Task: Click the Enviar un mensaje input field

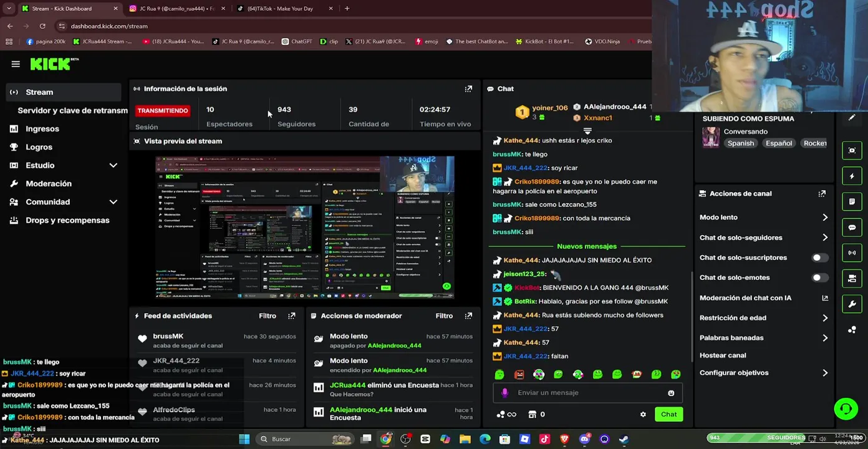Action: click(586, 393)
